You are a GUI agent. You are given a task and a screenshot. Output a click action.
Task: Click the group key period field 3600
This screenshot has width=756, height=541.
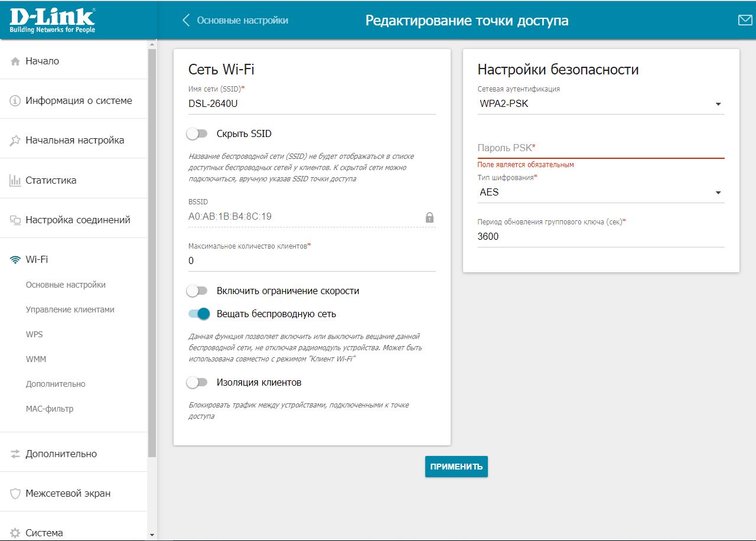click(601, 236)
